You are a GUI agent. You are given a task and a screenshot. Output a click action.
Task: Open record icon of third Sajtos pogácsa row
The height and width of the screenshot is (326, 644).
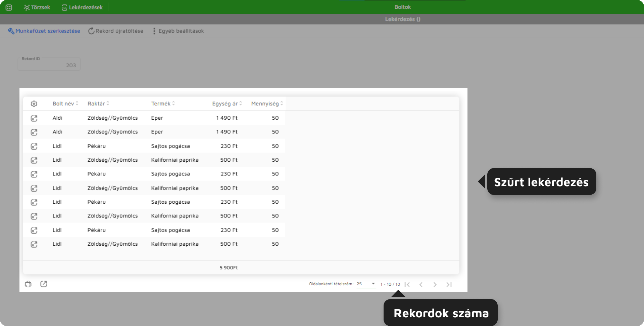coord(34,202)
